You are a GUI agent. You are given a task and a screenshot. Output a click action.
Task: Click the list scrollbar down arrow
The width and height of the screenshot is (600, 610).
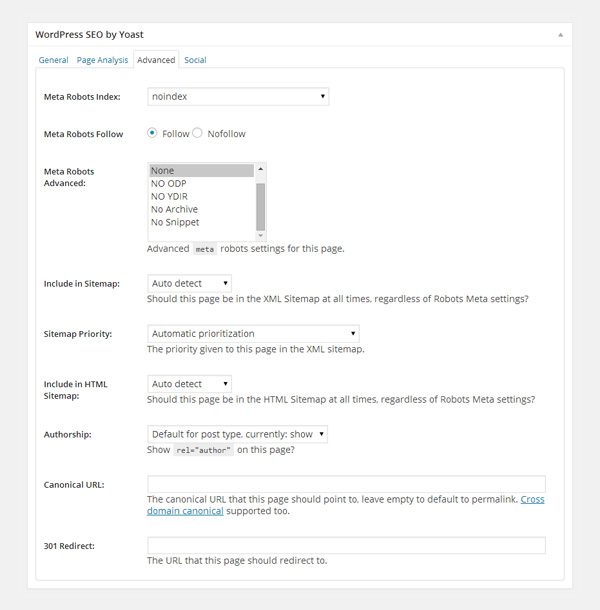tap(260, 235)
